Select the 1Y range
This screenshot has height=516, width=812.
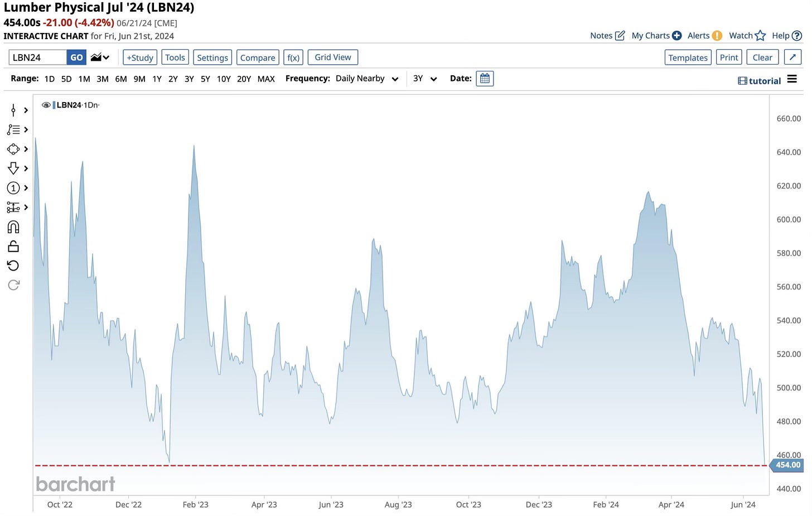[157, 79]
